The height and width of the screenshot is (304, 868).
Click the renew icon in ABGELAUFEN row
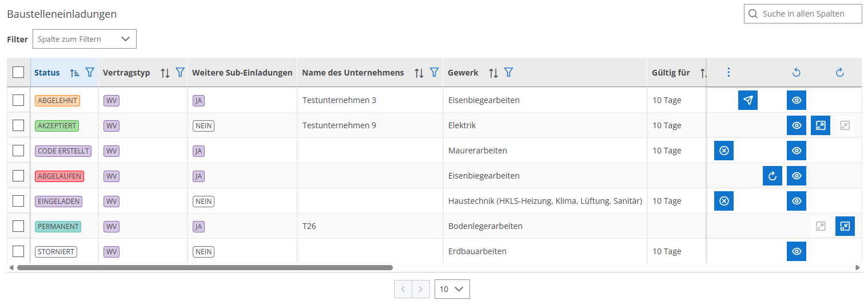[x=772, y=176]
